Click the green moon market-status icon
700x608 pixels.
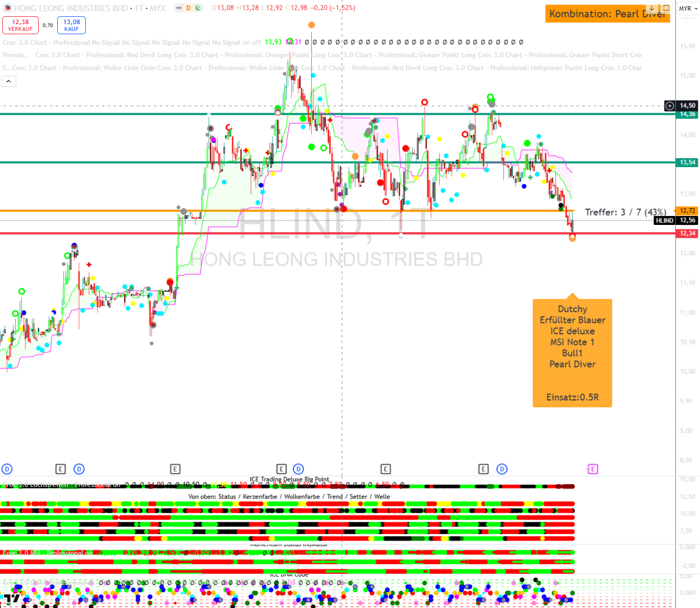(198, 8)
